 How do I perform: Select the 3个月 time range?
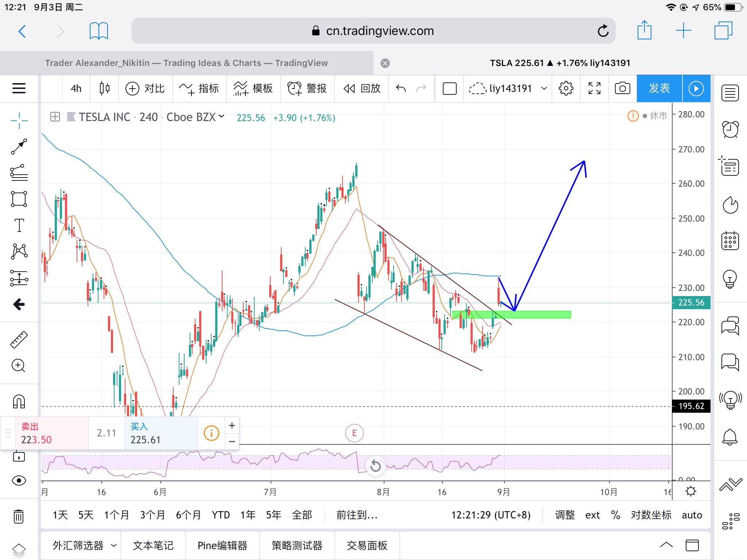click(x=152, y=515)
